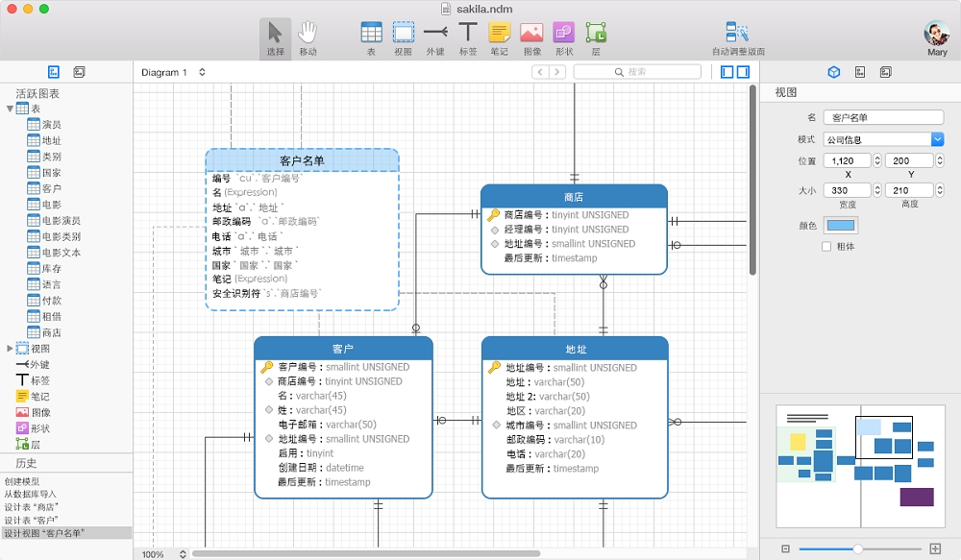
Task: Click the navigator overview thumbnail
Action: click(860, 466)
